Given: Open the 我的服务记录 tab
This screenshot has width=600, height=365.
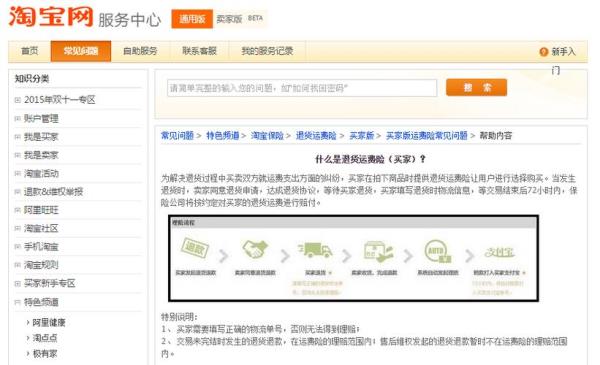Looking at the screenshot, I should point(267,51).
